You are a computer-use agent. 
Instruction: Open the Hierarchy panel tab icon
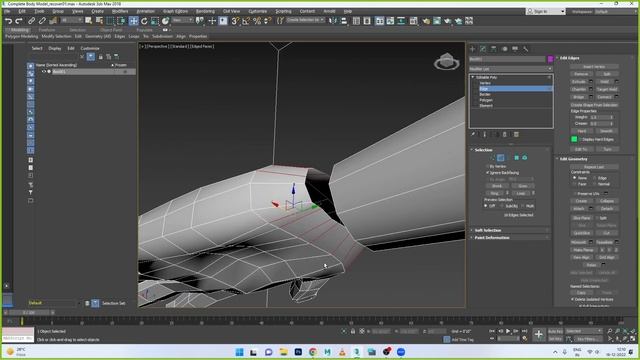[x=493, y=49]
